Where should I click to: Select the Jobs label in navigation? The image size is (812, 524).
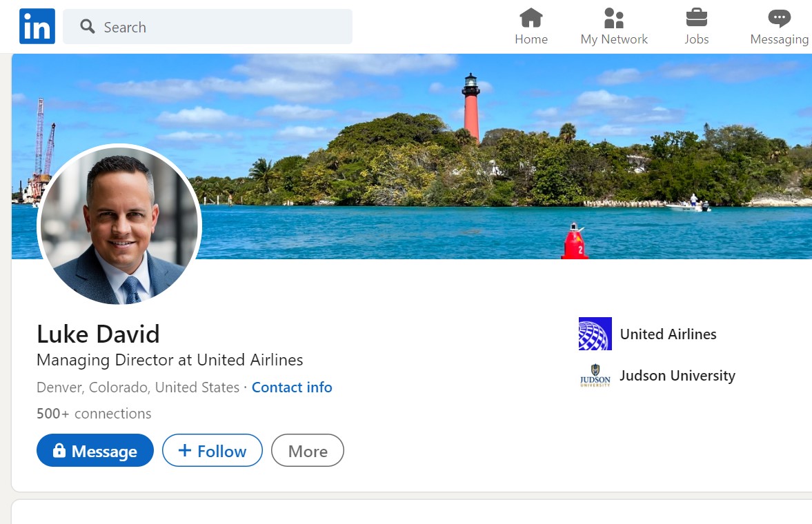[696, 39]
